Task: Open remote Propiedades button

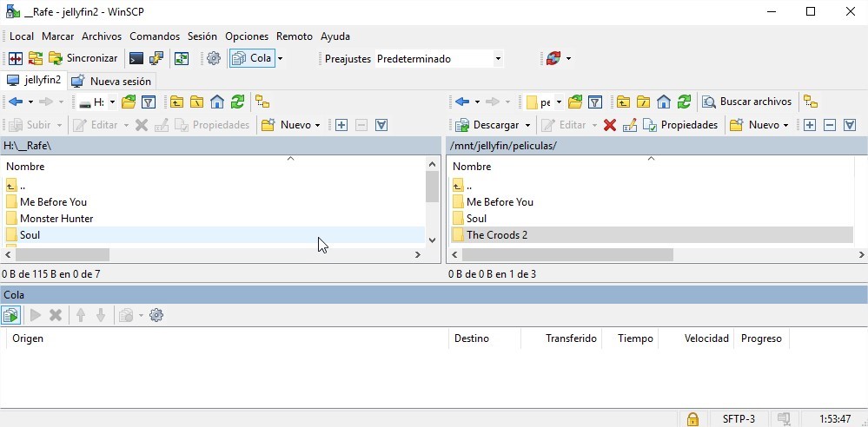Action: click(681, 125)
